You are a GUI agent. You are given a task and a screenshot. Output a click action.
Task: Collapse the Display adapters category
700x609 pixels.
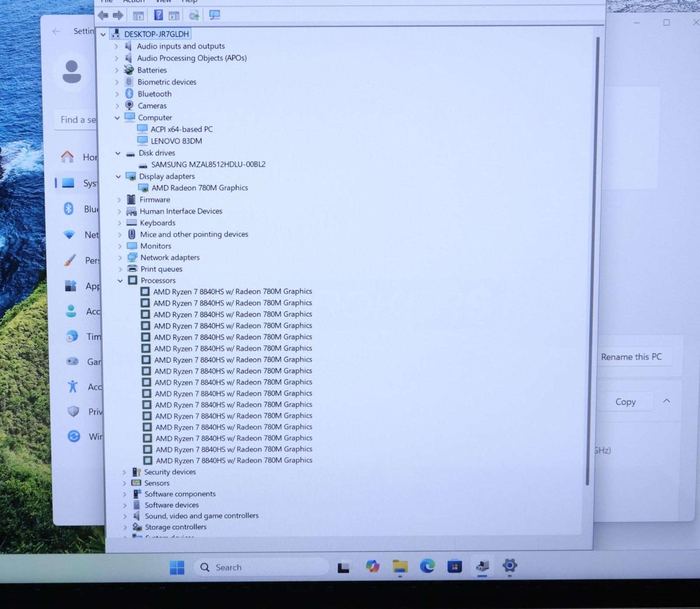[x=118, y=176]
